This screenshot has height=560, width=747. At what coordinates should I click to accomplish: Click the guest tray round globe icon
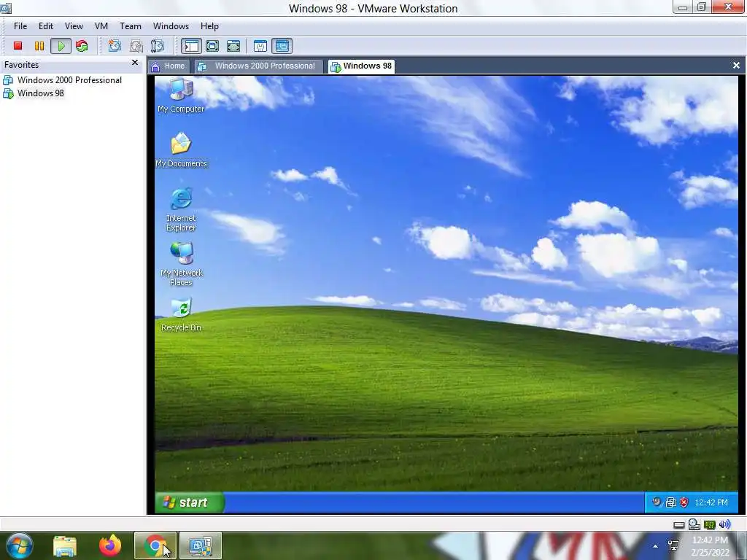pos(657,502)
